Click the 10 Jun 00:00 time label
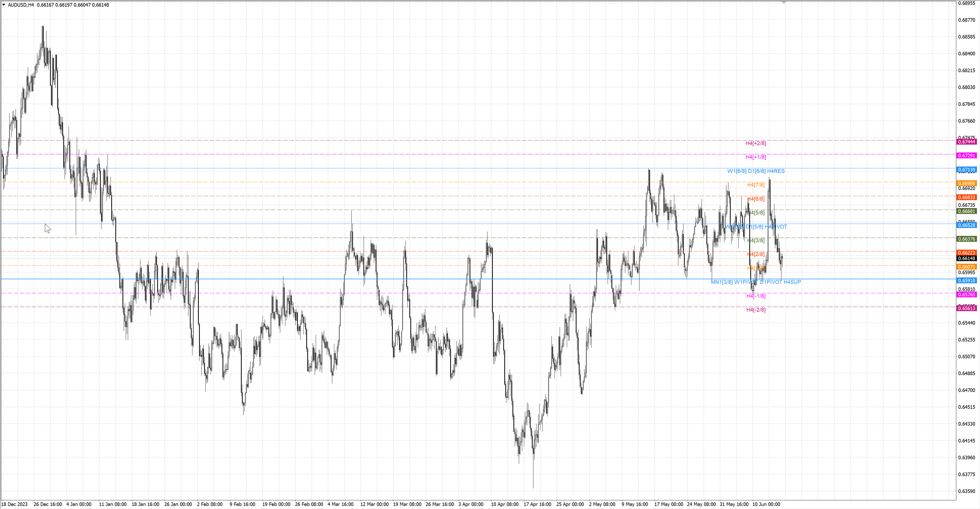The width and height of the screenshot is (980, 509). (x=766, y=504)
